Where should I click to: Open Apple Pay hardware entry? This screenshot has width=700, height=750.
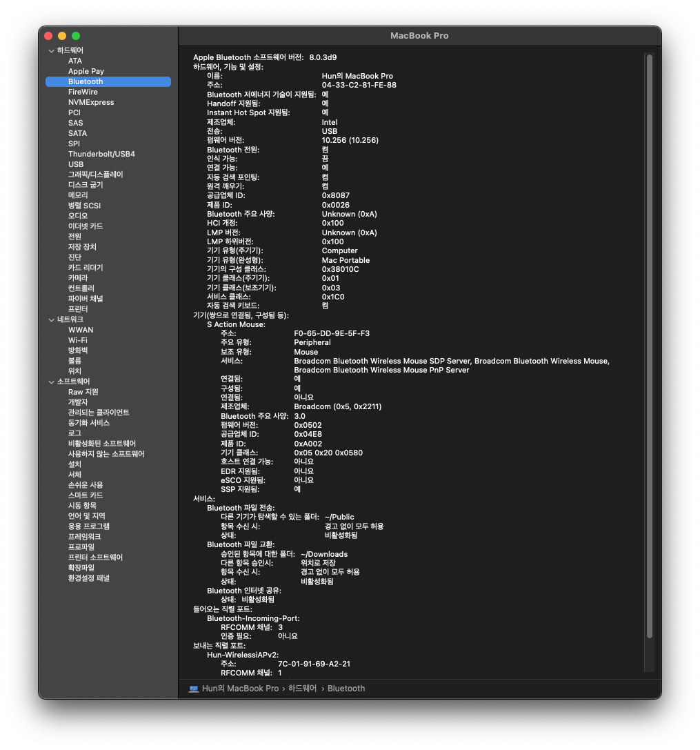[86, 71]
